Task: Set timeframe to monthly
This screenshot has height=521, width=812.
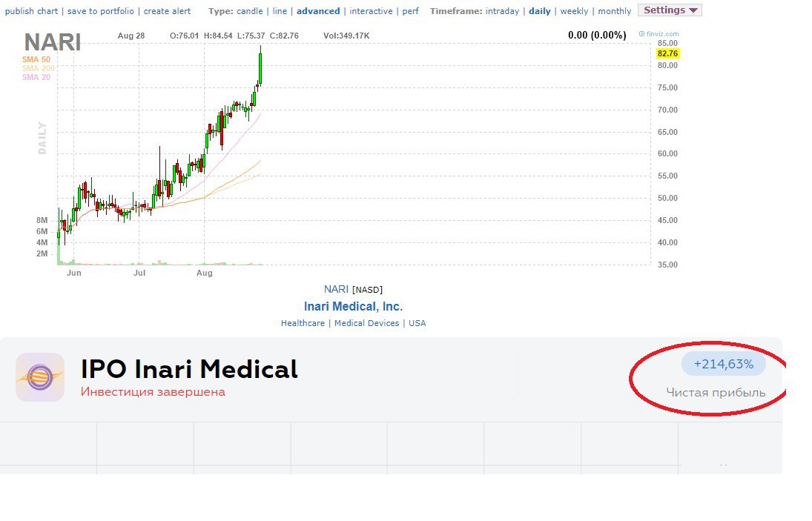Action: point(614,11)
